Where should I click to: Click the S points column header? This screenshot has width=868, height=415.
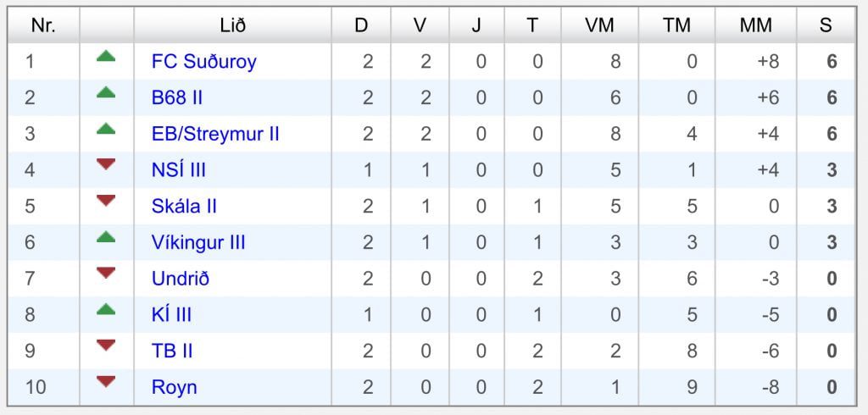pos(826,25)
